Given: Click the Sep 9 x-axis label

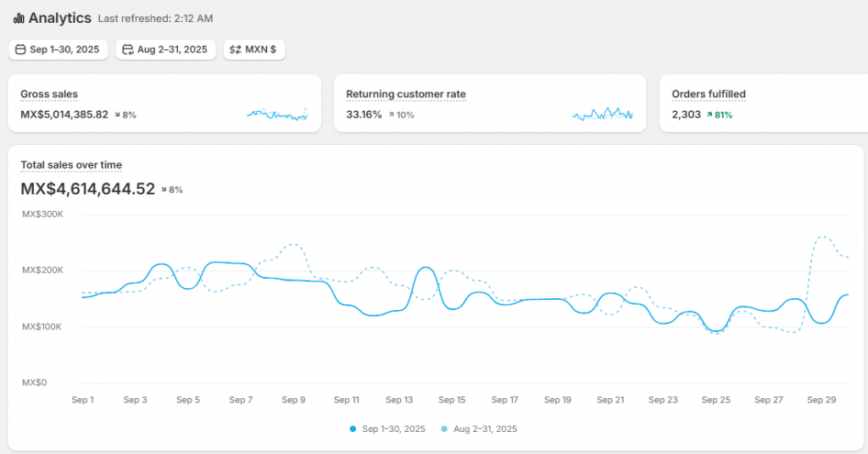Looking at the screenshot, I should pyautogui.click(x=293, y=400).
